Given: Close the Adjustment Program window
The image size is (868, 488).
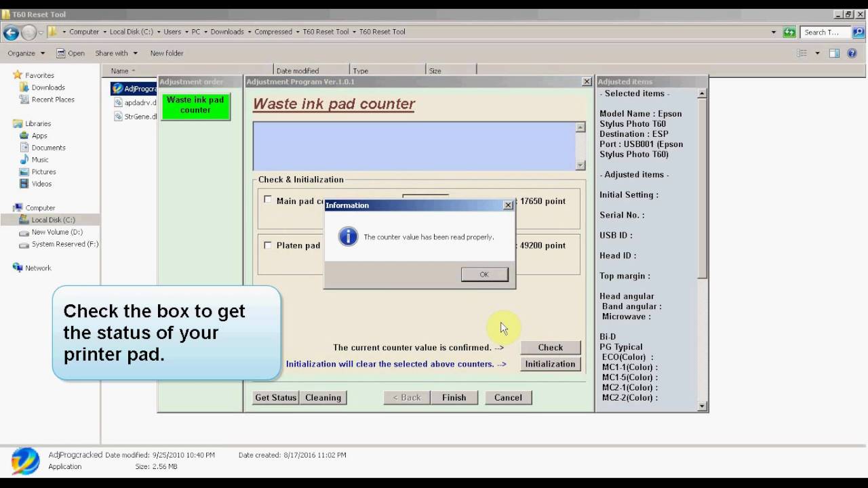Looking at the screenshot, I should click(587, 81).
